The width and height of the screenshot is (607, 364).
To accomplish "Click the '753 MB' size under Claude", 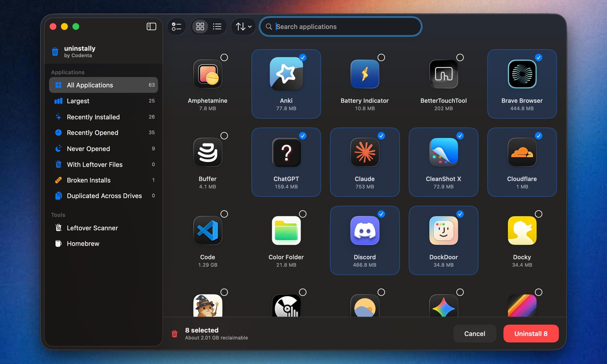I will point(365,186).
